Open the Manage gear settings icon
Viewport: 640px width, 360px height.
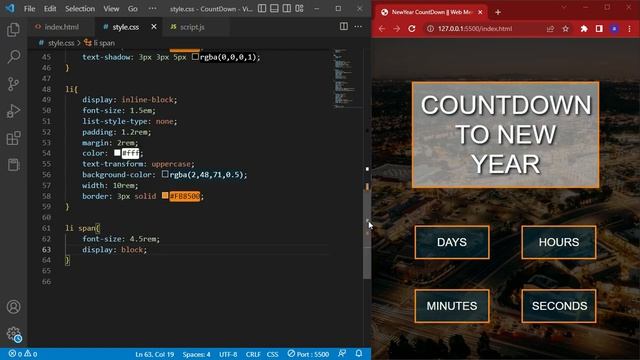coord(13,334)
